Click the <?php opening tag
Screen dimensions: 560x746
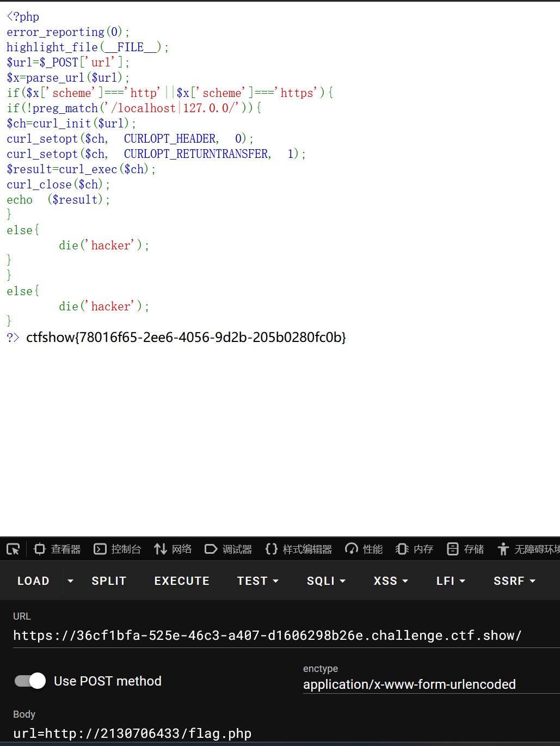pos(23,17)
